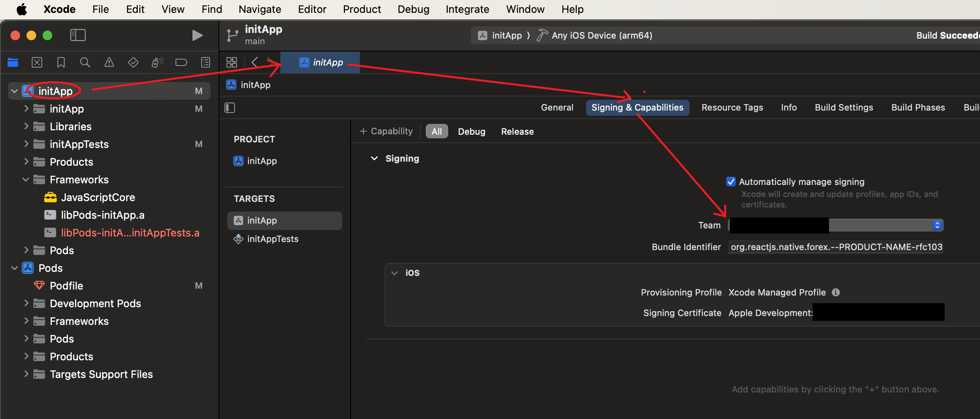Switch to Build Phases tab

pyautogui.click(x=918, y=107)
